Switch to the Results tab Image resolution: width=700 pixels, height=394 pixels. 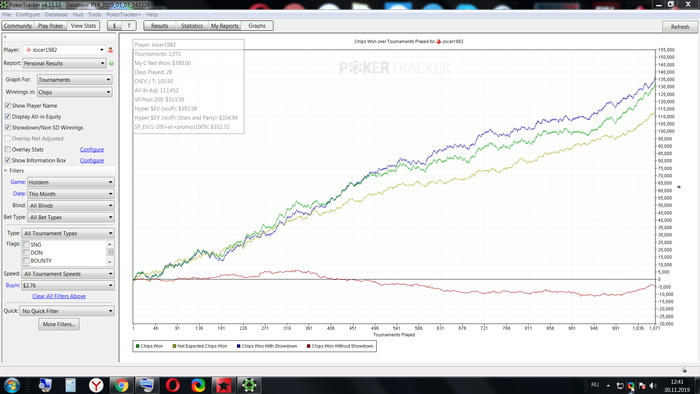pos(159,26)
